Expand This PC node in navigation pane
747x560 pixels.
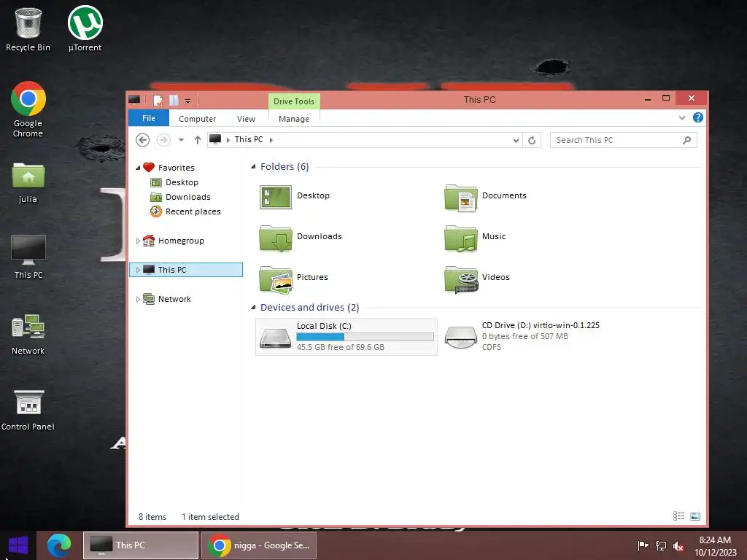click(x=138, y=270)
